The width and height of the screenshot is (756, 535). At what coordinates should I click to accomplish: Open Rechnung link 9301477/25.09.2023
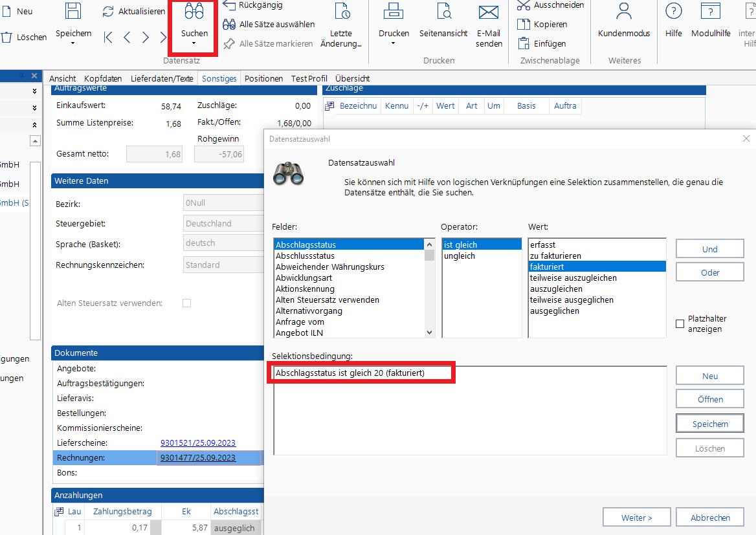tap(198, 458)
